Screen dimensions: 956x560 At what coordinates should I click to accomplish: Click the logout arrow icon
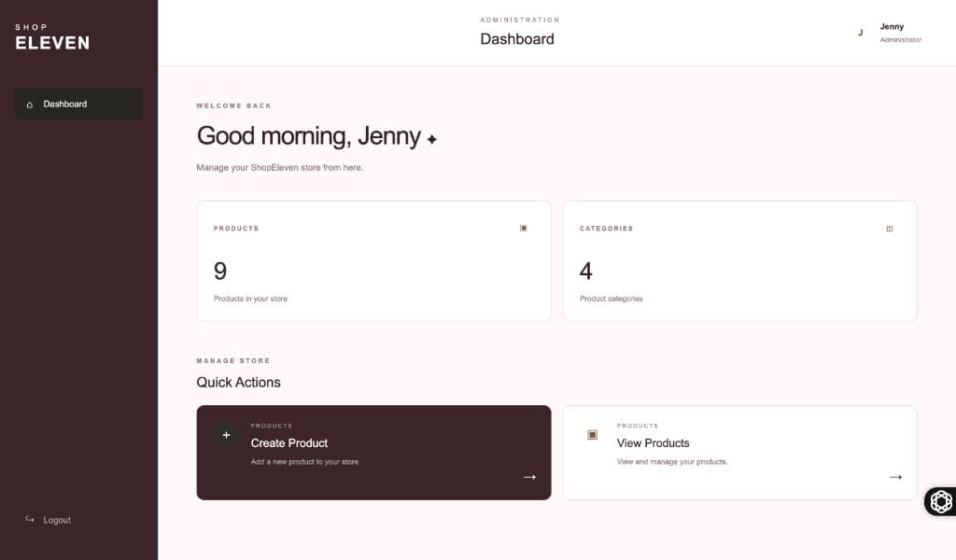(29, 519)
